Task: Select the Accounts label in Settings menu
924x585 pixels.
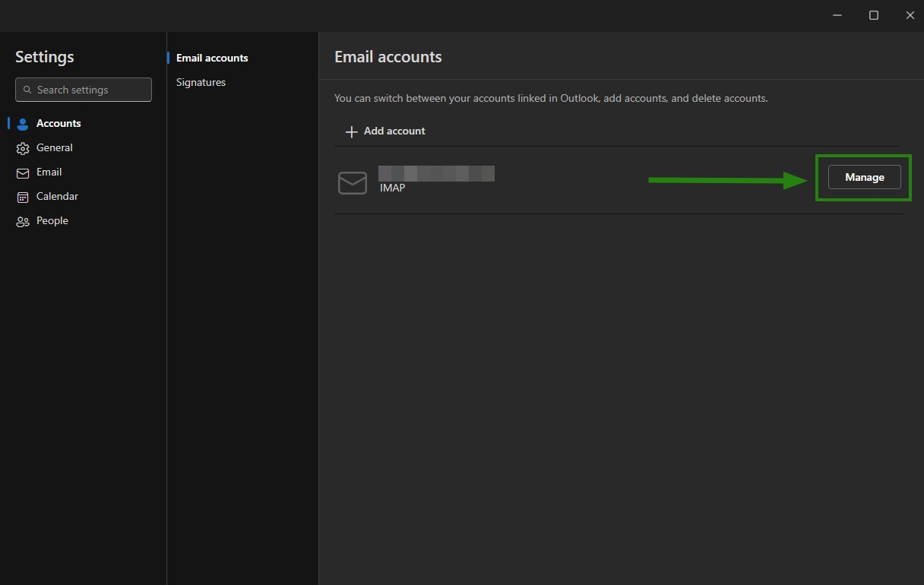Action: click(x=59, y=123)
